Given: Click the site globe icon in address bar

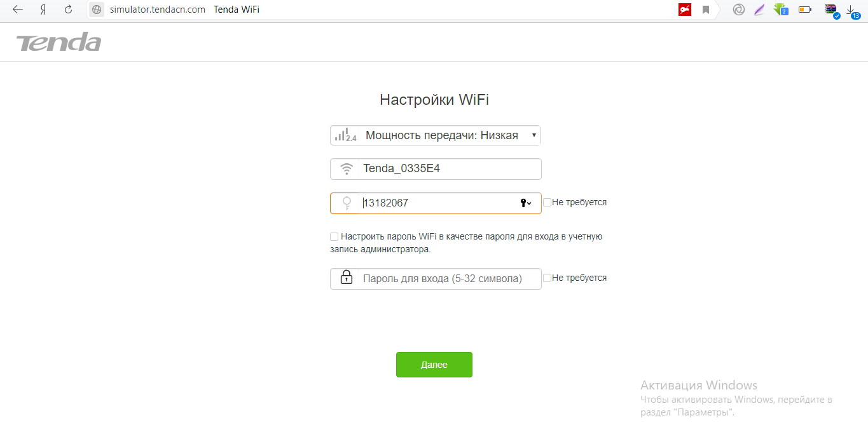Looking at the screenshot, I should pos(97,10).
